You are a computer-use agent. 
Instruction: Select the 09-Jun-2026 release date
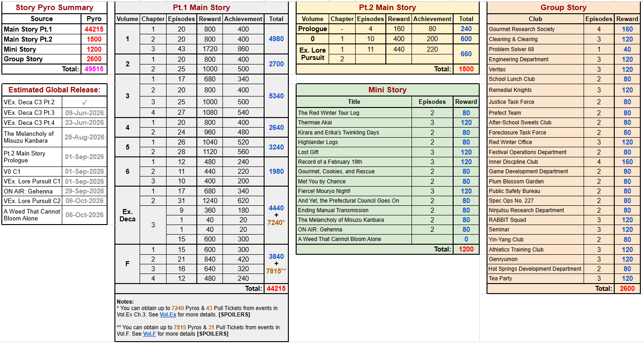(x=85, y=113)
